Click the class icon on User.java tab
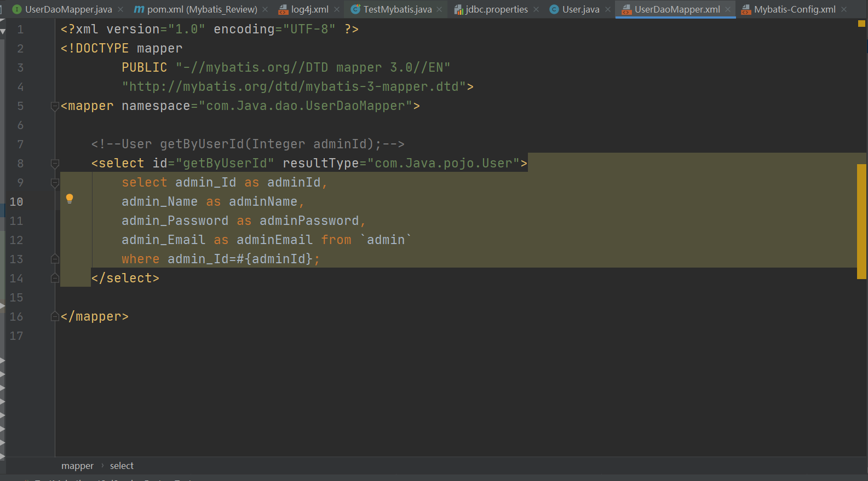Viewport: 868px width, 481px height. click(x=554, y=9)
